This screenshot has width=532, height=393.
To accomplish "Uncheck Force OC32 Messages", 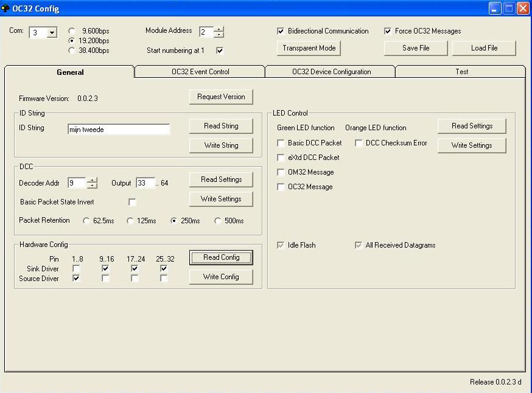I will pyautogui.click(x=388, y=31).
